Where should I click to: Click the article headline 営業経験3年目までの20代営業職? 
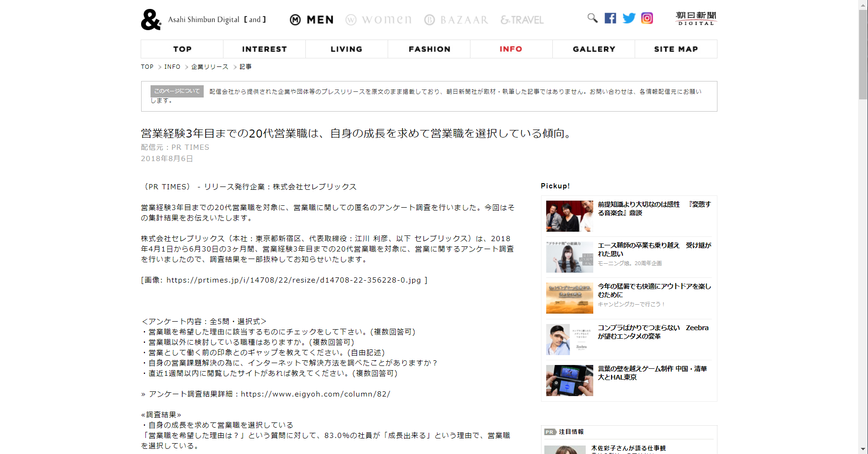pos(357,133)
